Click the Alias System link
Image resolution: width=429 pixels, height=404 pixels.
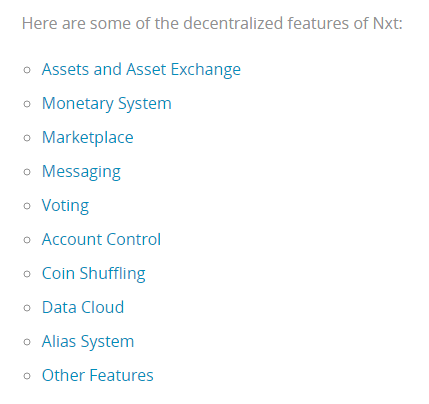(x=88, y=342)
